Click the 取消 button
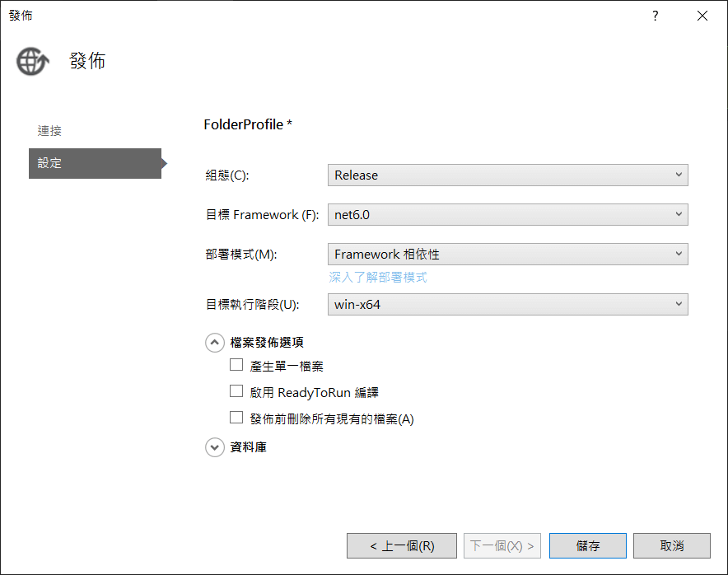 click(x=672, y=545)
